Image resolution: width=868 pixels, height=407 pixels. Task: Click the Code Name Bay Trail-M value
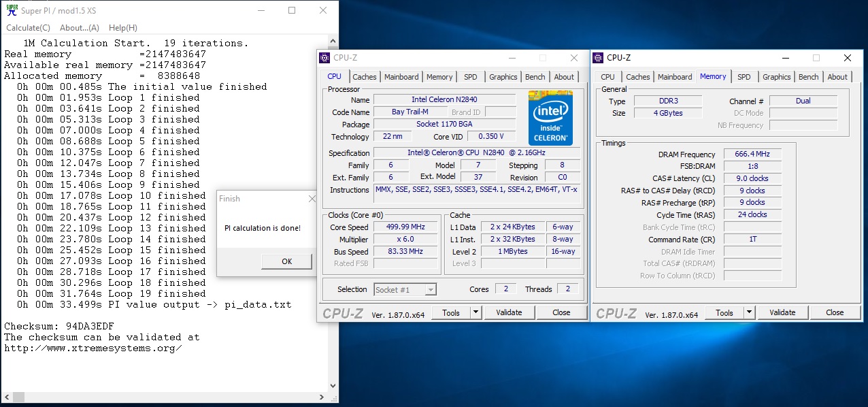(x=410, y=112)
